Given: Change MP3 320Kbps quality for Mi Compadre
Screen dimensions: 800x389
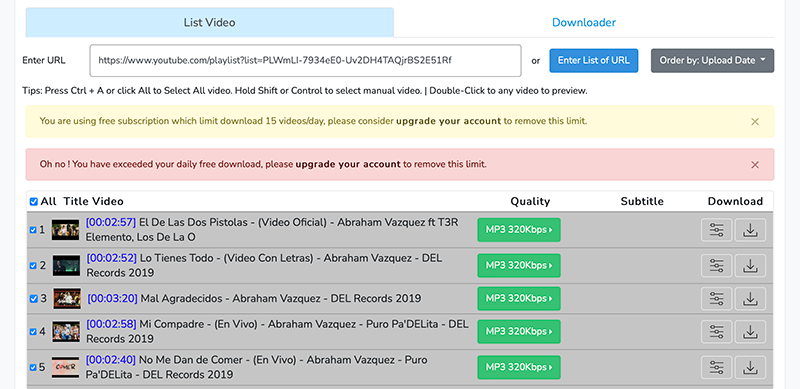Looking at the screenshot, I should 519,331.
